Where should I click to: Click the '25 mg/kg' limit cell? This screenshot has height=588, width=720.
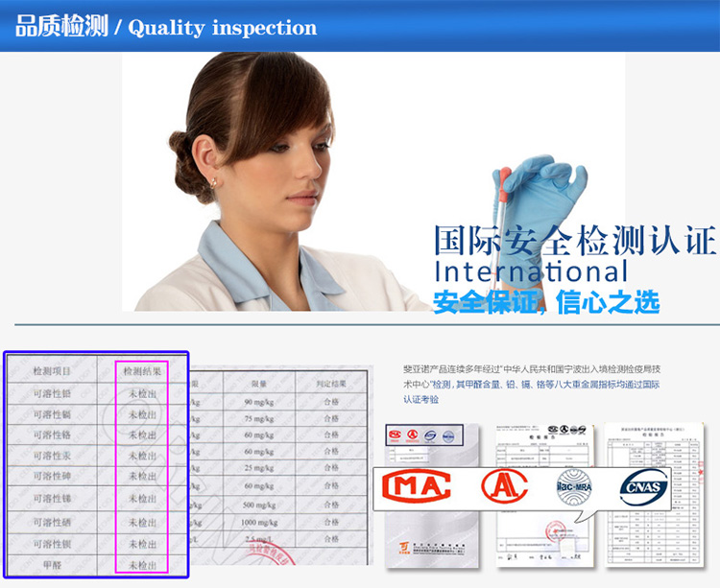(259, 468)
